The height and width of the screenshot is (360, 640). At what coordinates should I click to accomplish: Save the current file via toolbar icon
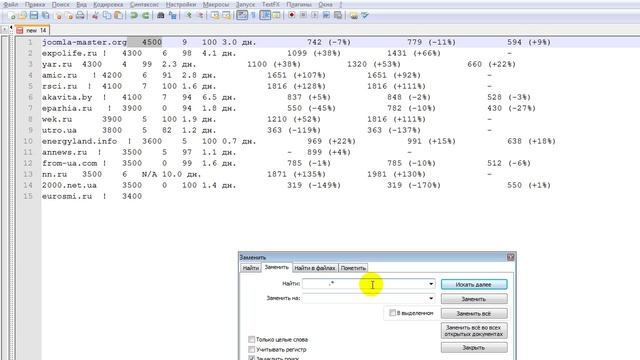(x=34, y=16)
